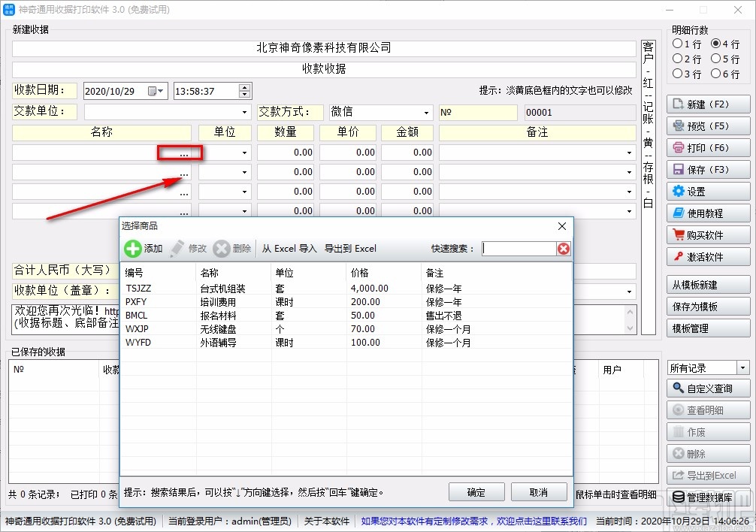Clear the 快速搜索 field with the red X
This screenshot has width=756, height=532.
pos(564,249)
